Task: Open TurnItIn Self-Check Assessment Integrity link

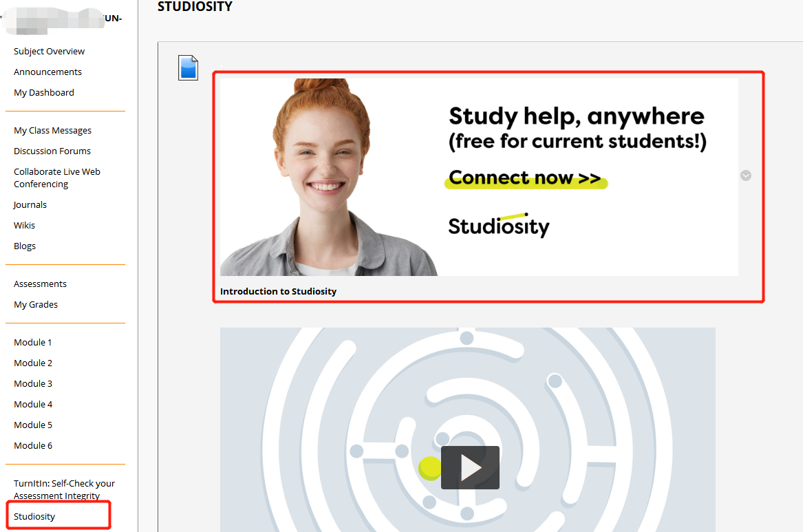Action: 64,489
